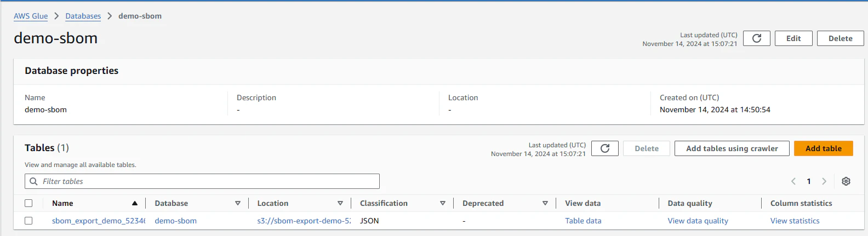Open the sbom_export_demo table link
The width and height of the screenshot is (868, 236).
[x=99, y=221]
